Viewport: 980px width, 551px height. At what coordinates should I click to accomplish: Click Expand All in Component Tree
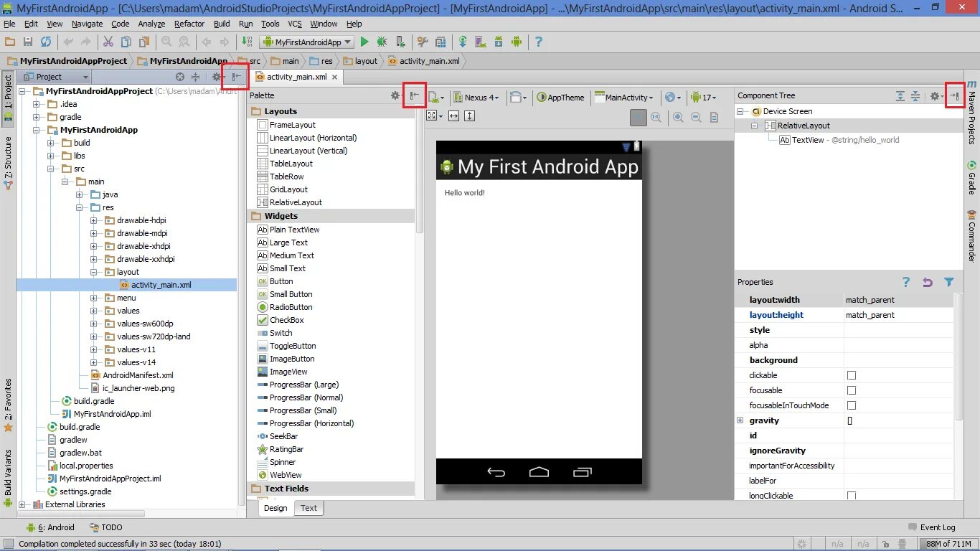(x=900, y=95)
